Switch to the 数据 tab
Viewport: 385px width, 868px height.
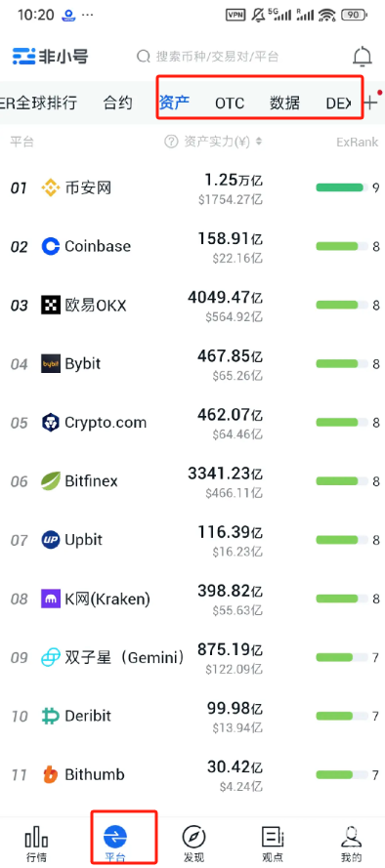point(284,103)
